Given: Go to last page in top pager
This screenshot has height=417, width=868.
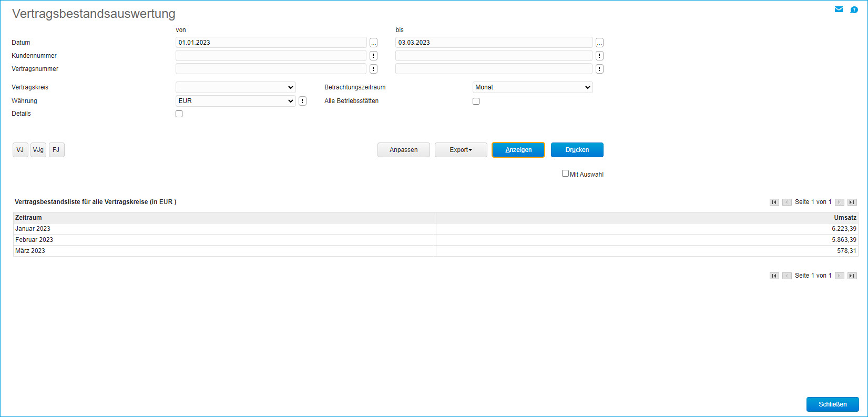Looking at the screenshot, I should click(852, 202).
